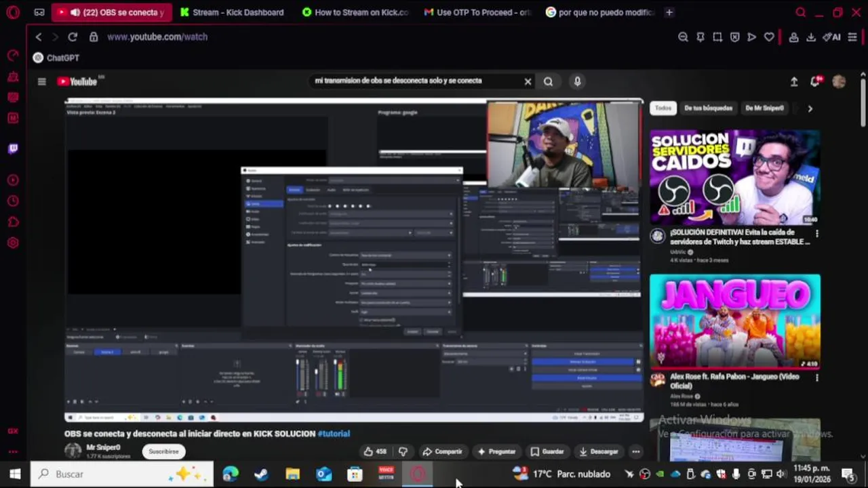This screenshot has height=488, width=868.
Task: Open the sidebar settings gear icon
Action: tap(12, 243)
